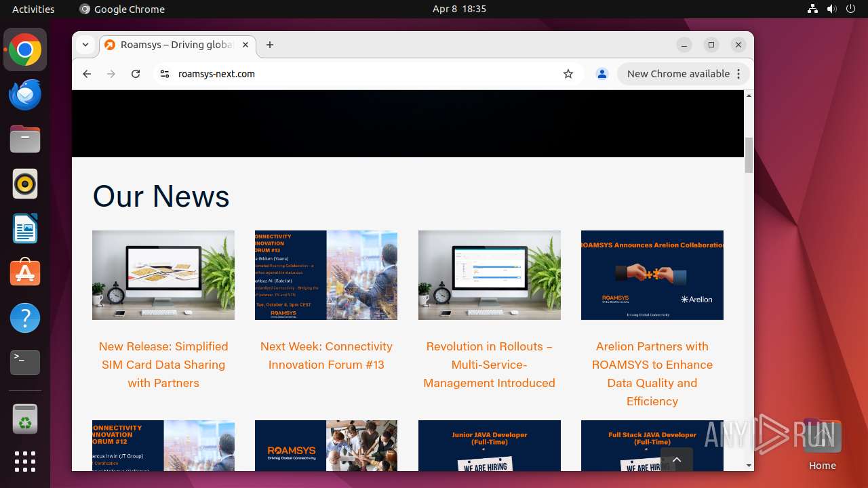Expand the tab search dropdown
This screenshot has height=488, width=868.
point(85,45)
